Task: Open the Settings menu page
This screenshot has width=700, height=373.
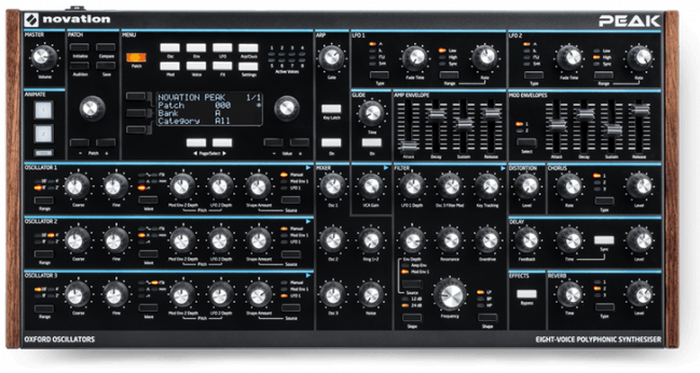Action: 248,66
